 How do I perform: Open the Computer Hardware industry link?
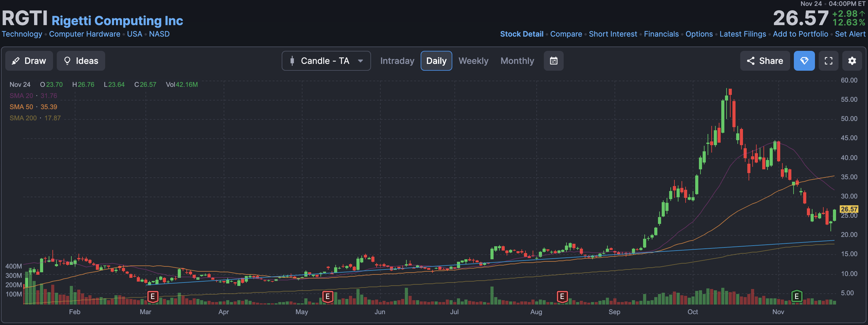click(x=85, y=34)
